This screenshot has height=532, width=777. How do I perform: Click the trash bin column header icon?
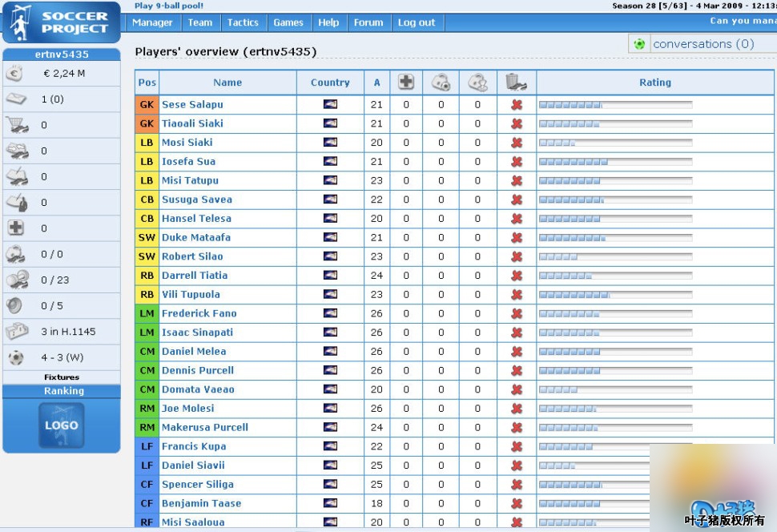[x=517, y=82]
